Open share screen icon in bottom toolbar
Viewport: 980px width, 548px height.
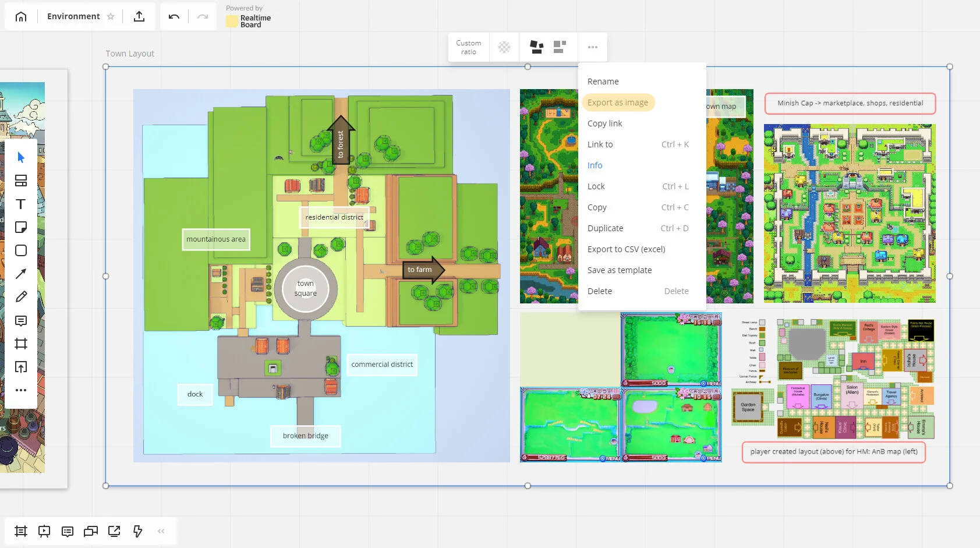click(114, 531)
